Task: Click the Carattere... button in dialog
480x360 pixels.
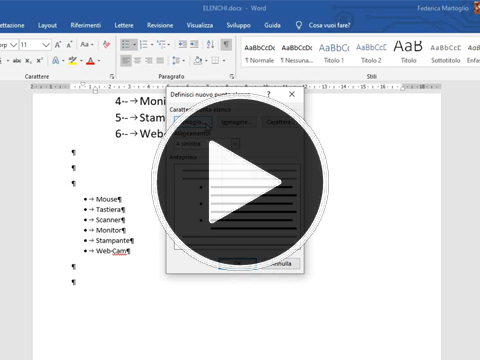Action: (280, 122)
